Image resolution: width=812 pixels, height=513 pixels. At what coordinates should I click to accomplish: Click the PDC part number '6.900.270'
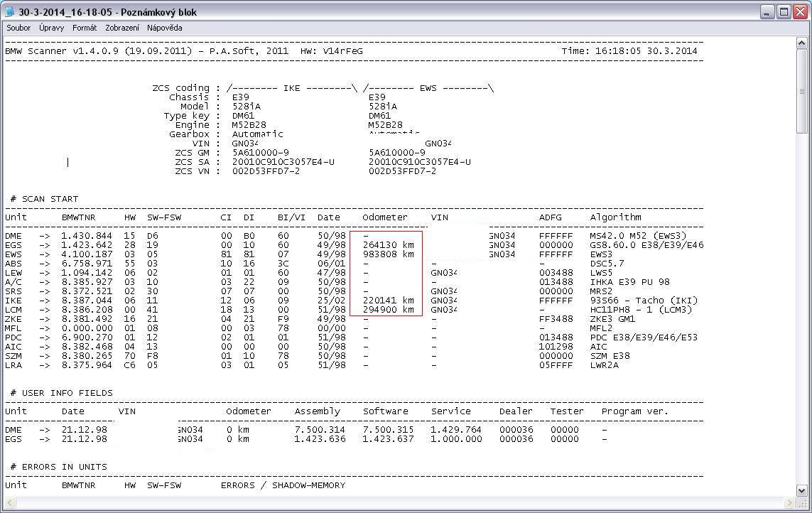tap(87, 337)
